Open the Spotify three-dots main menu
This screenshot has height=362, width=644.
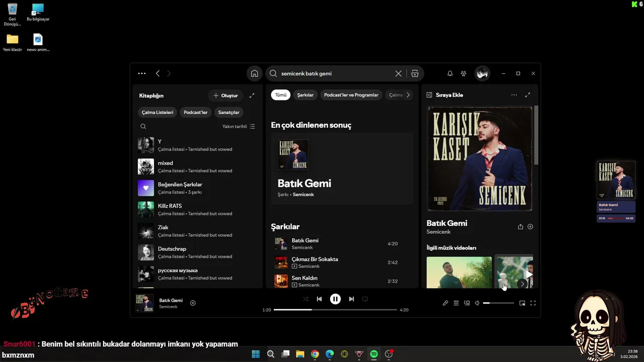(142, 73)
